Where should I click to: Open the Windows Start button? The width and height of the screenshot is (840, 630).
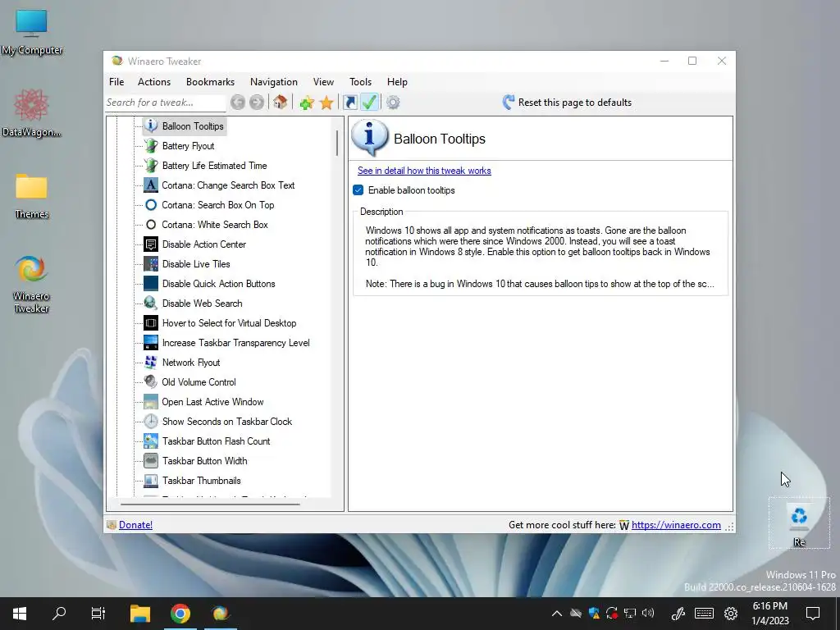pos(20,614)
